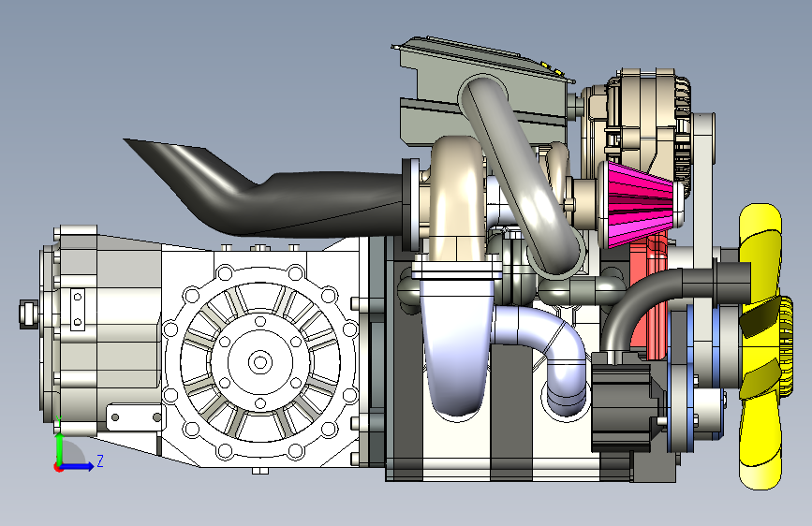Select the beige turbo manifold bend
Viewport: 812px width, 526px height.
click(457, 194)
